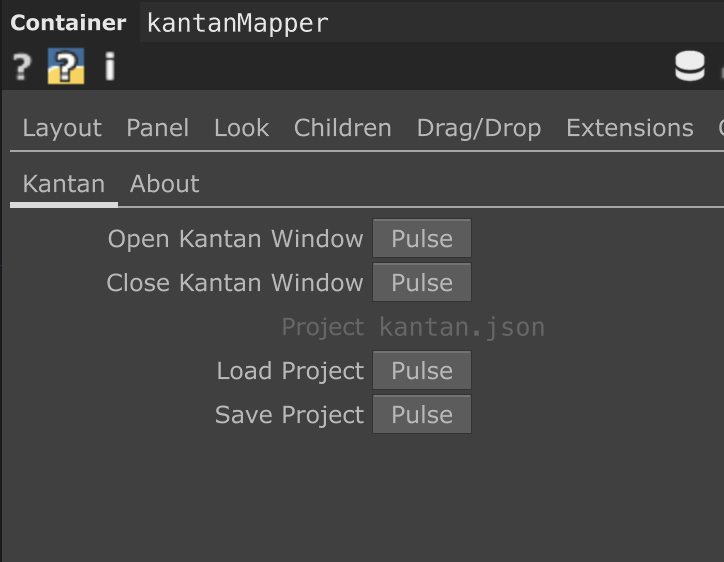
Task: Switch to the Extensions tab
Action: pos(629,128)
